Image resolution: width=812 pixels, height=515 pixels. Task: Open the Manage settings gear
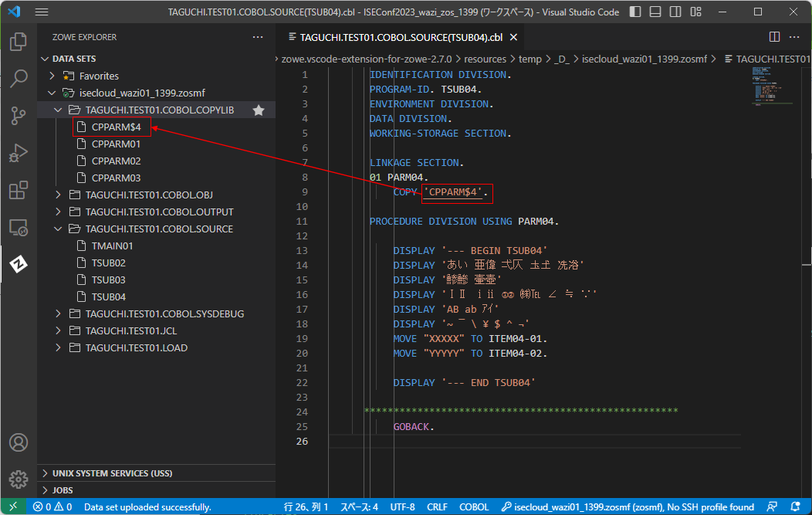tap(19, 479)
